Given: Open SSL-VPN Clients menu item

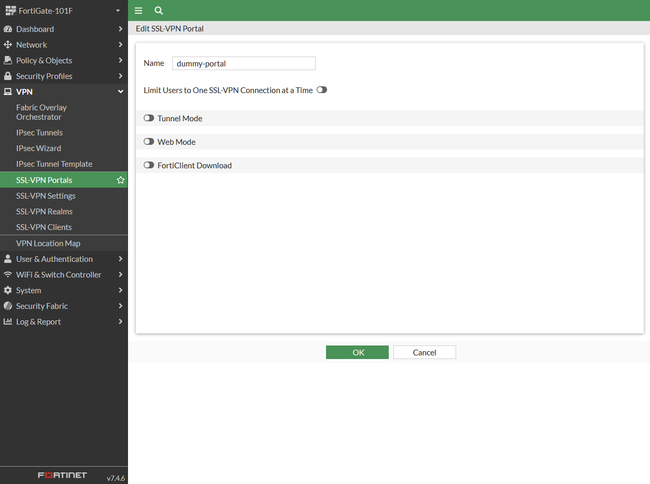Looking at the screenshot, I should (64, 227).
